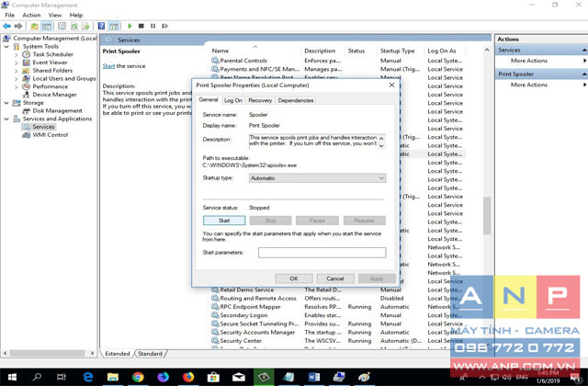588x386 pixels.
Task: Select Task Scheduler in the tree
Action: [52, 54]
